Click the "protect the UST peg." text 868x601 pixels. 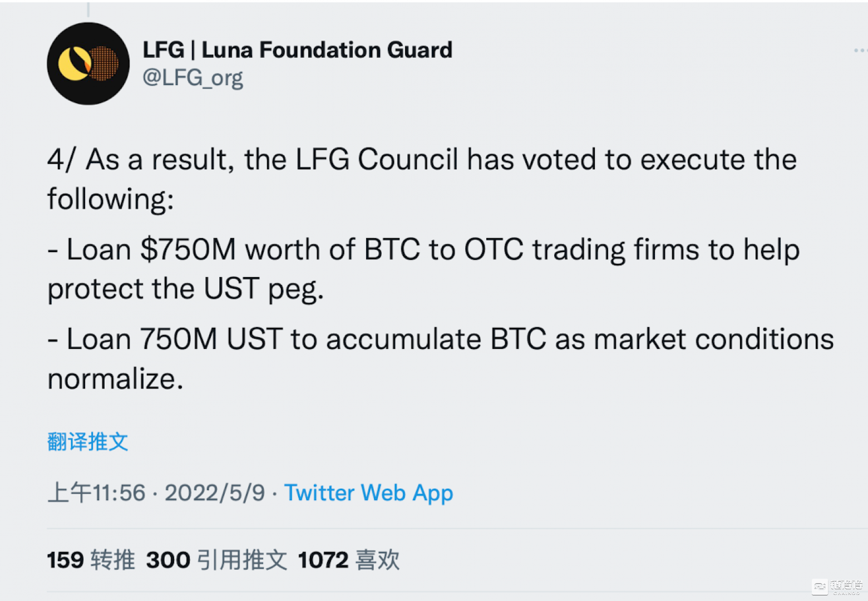[x=185, y=289]
